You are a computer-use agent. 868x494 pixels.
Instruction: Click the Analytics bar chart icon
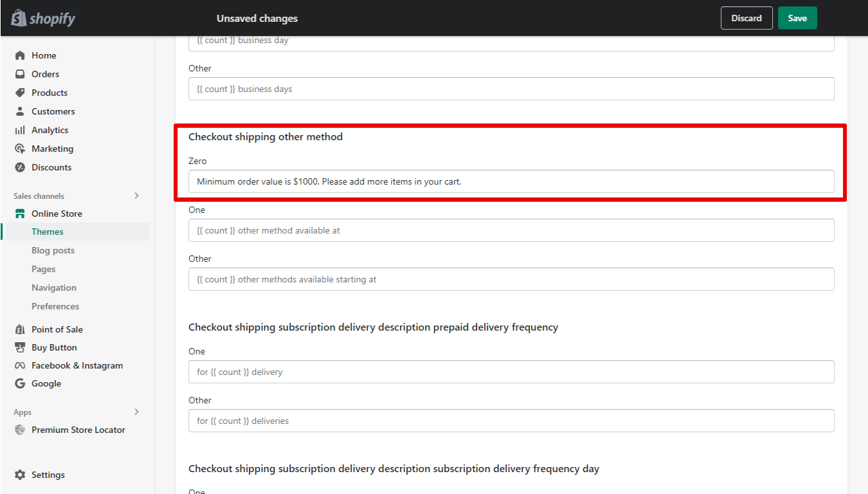pyautogui.click(x=20, y=130)
